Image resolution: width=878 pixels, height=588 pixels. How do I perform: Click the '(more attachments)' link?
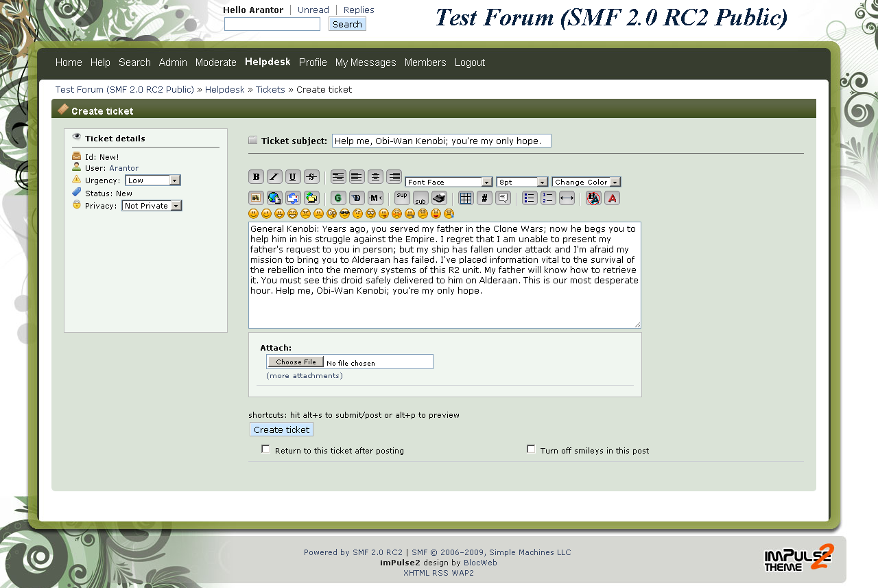click(305, 376)
